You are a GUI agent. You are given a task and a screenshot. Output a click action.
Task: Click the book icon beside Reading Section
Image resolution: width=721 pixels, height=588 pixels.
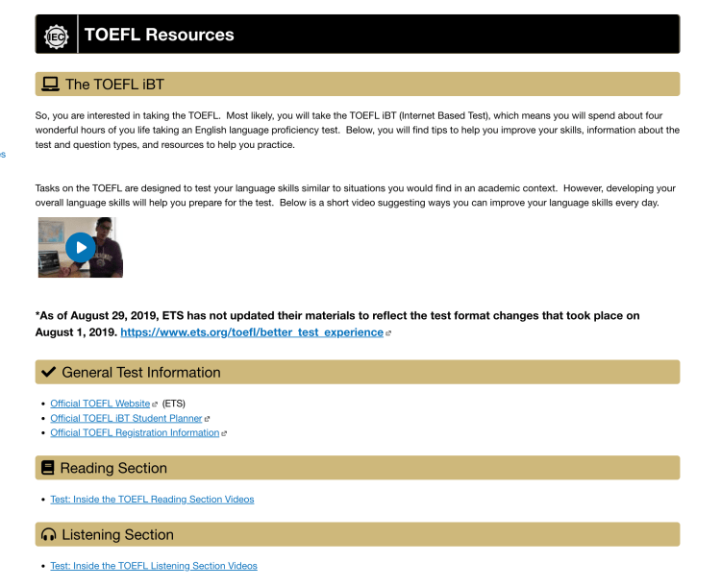point(48,469)
